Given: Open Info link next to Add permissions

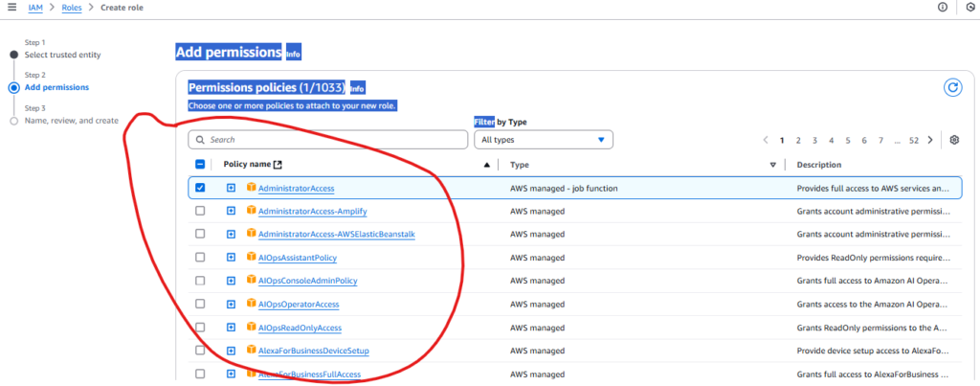Looking at the screenshot, I should point(293,55).
